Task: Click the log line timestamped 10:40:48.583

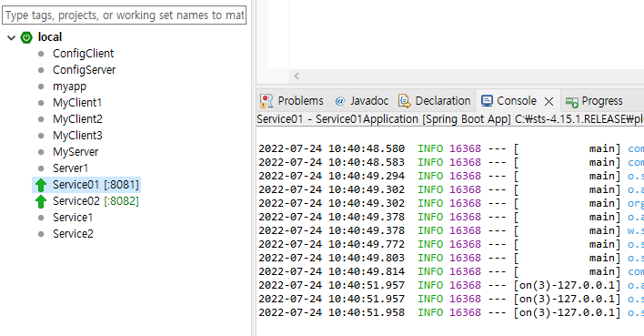Action: click(x=450, y=162)
